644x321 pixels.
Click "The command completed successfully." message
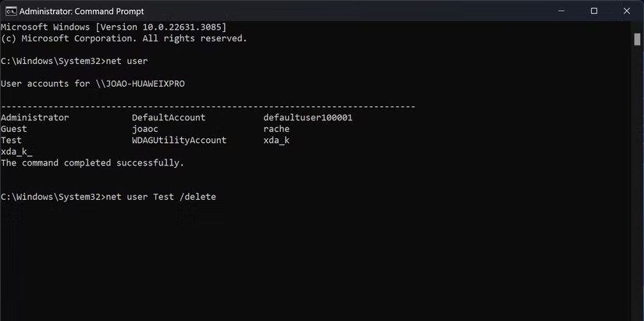click(x=92, y=163)
